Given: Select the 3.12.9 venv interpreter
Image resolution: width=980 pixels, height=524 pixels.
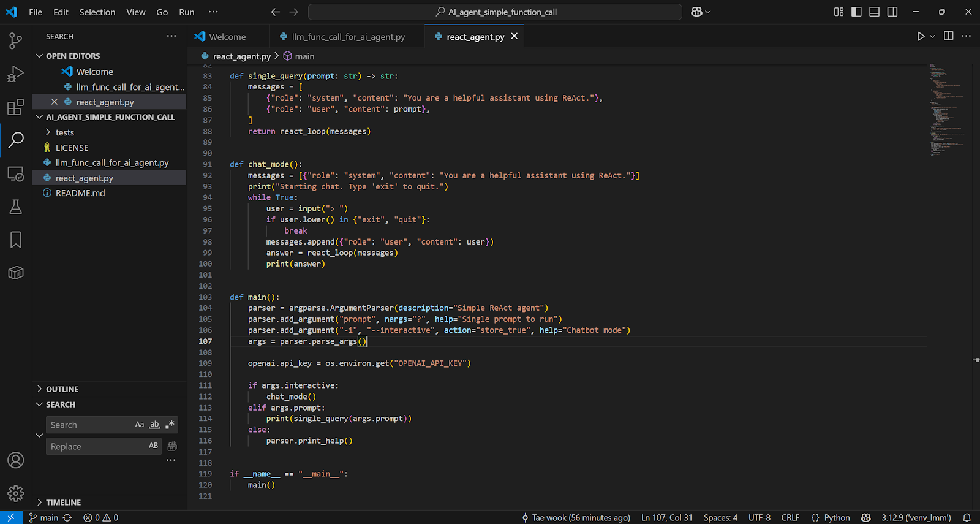Looking at the screenshot, I should pos(916,517).
